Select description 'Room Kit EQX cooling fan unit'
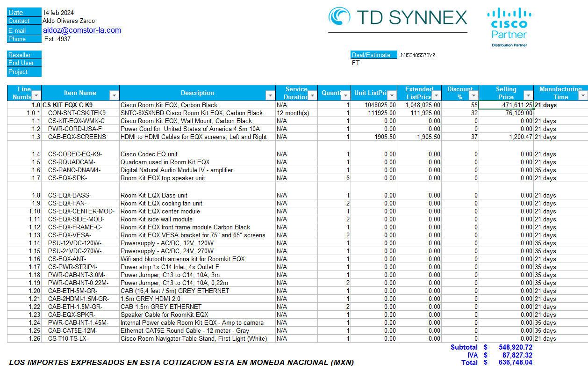Image resolution: width=588 pixels, height=366 pixels. click(x=162, y=204)
